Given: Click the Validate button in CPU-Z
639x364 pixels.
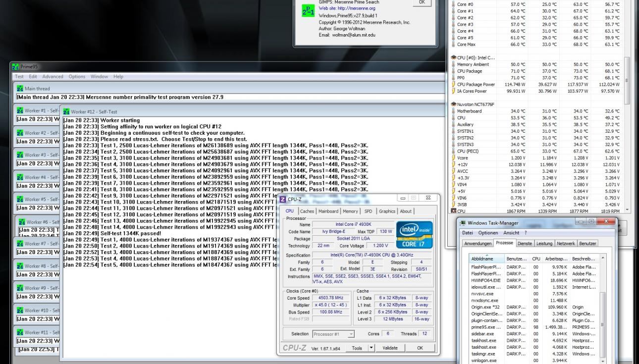Looking at the screenshot, I should pyautogui.click(x=390, y=348).
